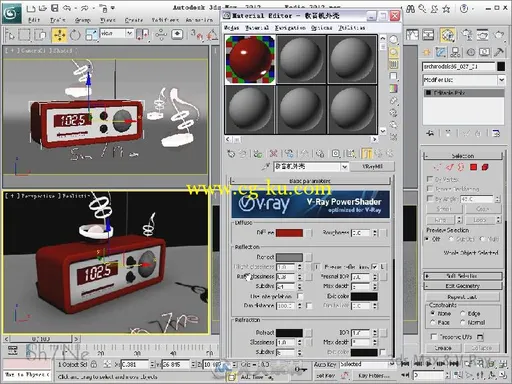Screen dimensions: 512x384
Task: Open the Group menu in main menu bar
Action: tap(82, 20)
